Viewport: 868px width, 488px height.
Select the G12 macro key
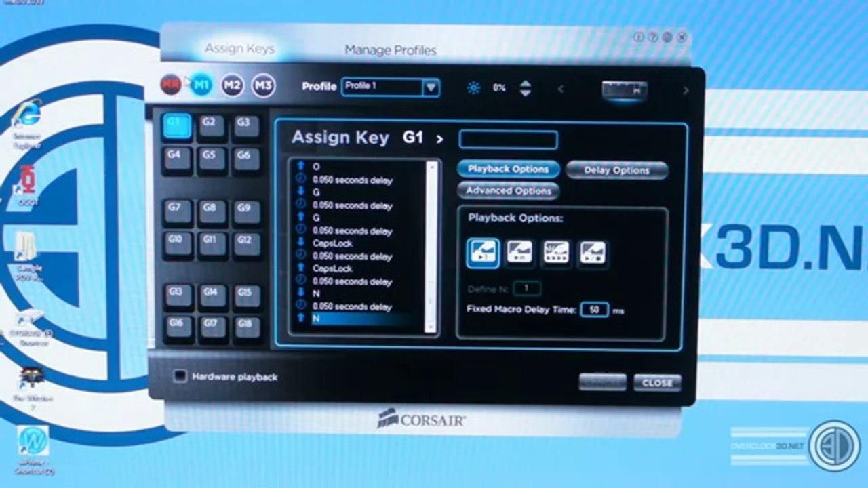tap(245, 244)
